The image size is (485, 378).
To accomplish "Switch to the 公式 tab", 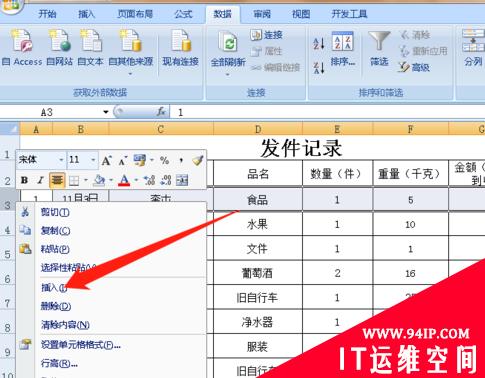I will coord(183,14).
